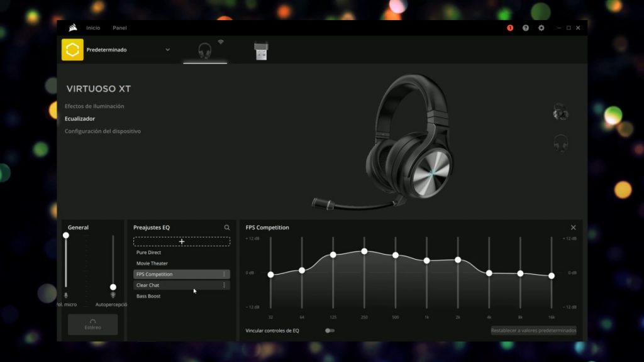Click the Corsair sails logo icon
The width and height of the screenshot is (644, 362).
73,28
